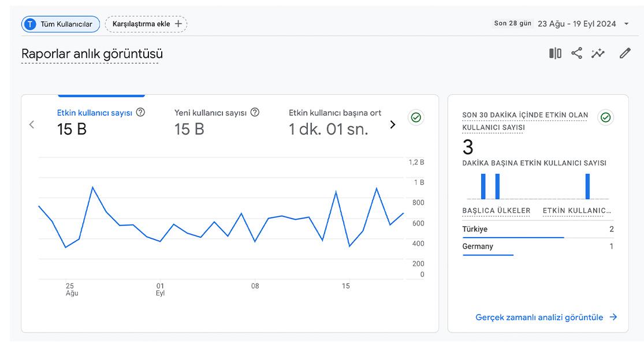Screen dimensions: 644x347
Task: Click the Son 28 gün label
Action: click(512, 24)
